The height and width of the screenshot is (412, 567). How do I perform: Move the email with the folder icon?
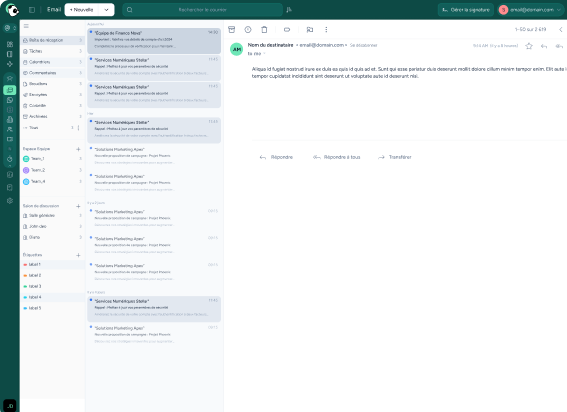[310, 30]
